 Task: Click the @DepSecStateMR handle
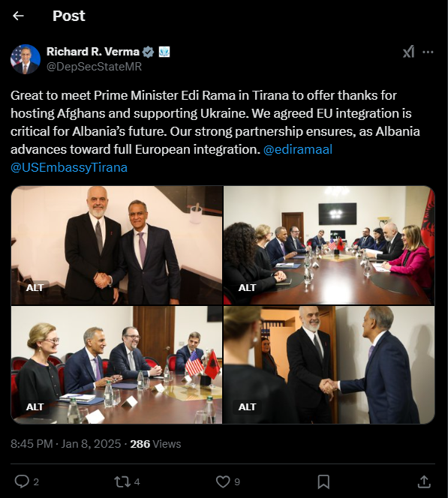click(x=94, y=67)
